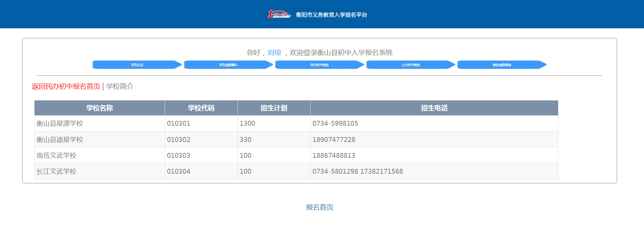Pick 长江文武学校 from the school table
The height and width of the screenshot is (231, 644).
pos(57,171)
